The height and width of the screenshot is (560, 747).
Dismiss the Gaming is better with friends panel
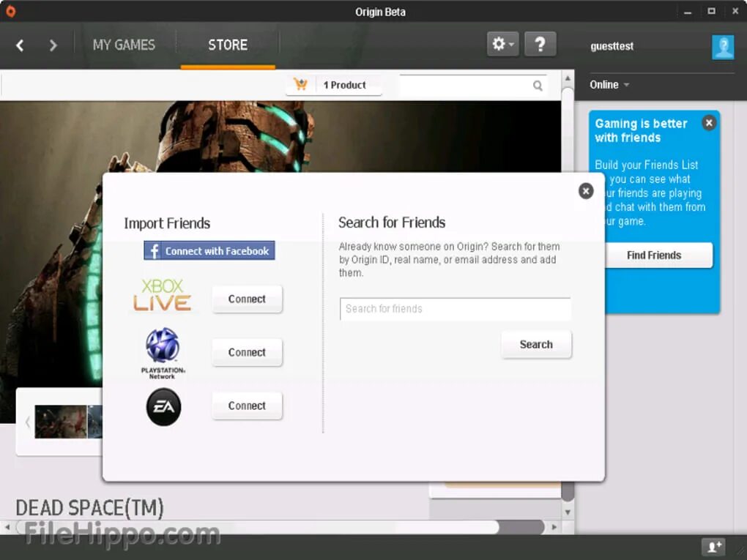tap(708, 122)
